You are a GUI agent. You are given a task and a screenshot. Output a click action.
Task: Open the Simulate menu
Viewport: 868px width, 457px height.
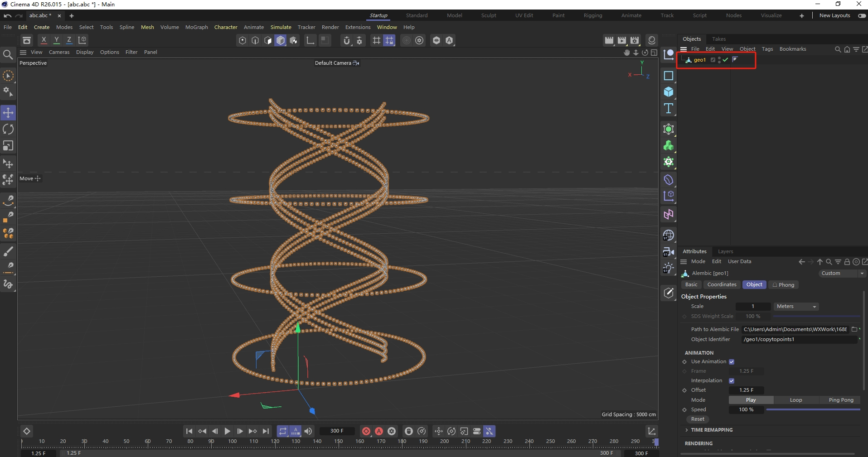click(x=281, y=27)
